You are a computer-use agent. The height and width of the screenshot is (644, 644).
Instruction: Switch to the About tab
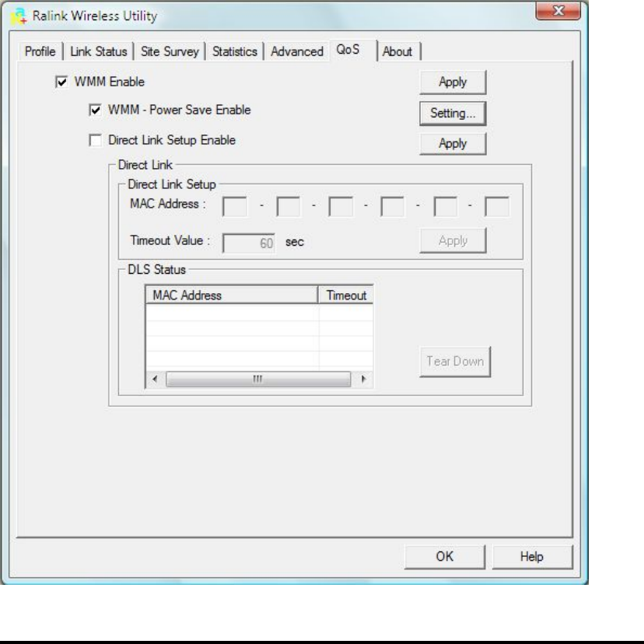click(397, 52)
